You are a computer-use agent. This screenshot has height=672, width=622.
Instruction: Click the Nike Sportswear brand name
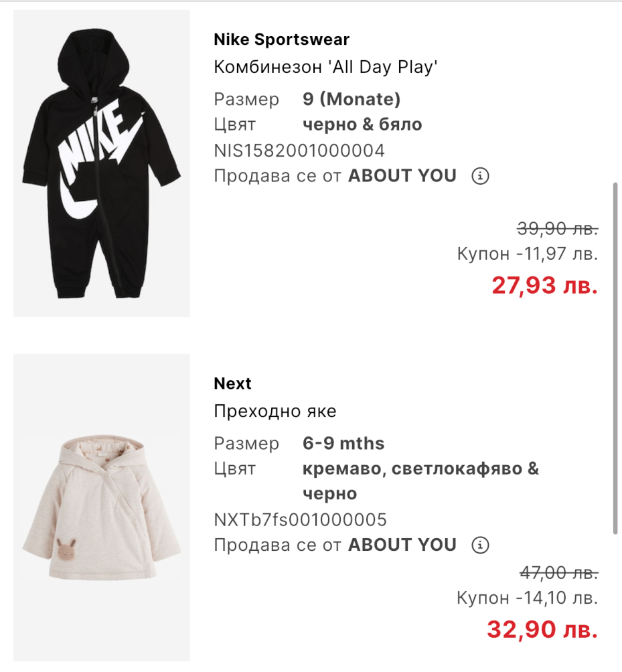click(281, 39)
